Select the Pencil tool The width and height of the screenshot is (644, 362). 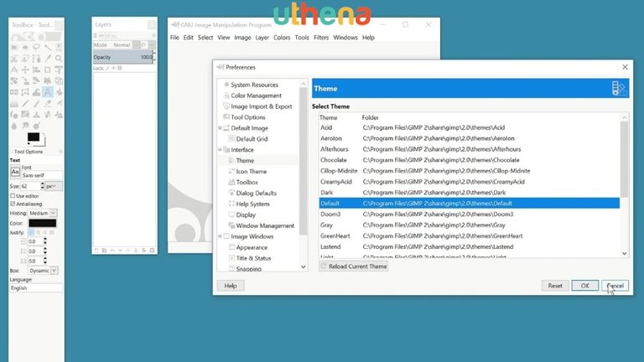(x=25, y=103)
